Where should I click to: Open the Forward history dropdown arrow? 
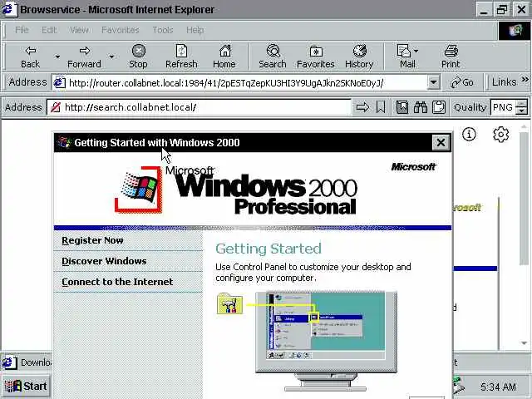click(111, 57)
